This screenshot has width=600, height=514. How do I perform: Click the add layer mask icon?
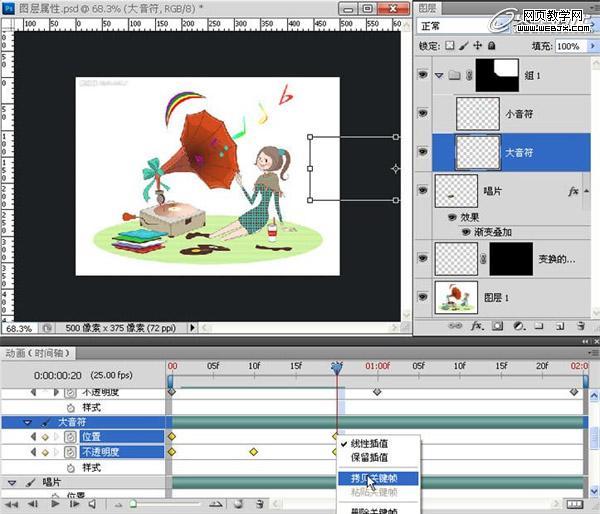pos(497,326)
